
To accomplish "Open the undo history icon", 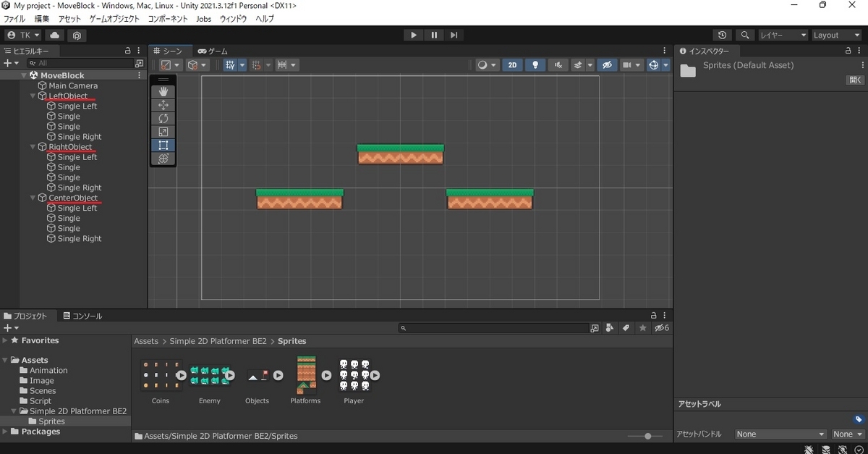I will tap(723, 35).
